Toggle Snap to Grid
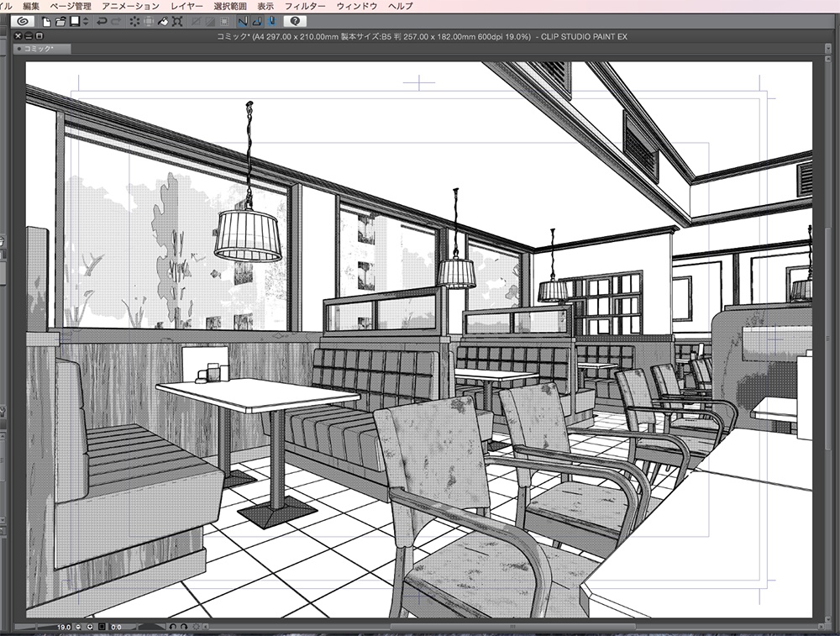This screenshot has height=636, width=840. [272, 22]
